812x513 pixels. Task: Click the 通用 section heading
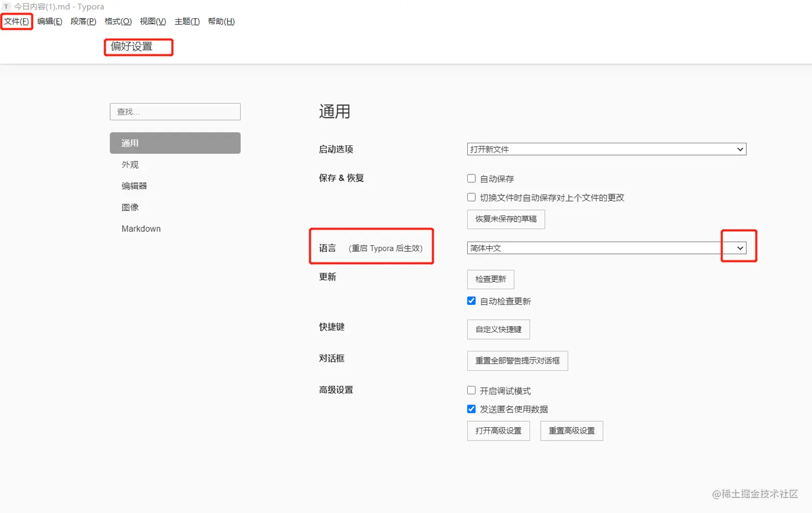[335, 112]
